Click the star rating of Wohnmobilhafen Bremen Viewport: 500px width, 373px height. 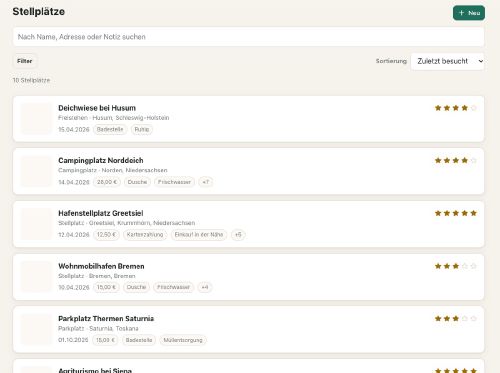[x=456, y=266]
